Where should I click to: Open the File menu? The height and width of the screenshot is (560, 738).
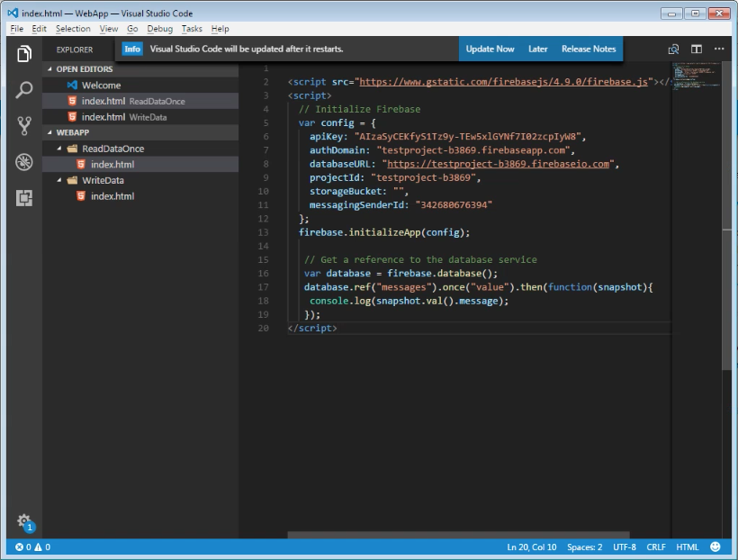tap(16, 29)
